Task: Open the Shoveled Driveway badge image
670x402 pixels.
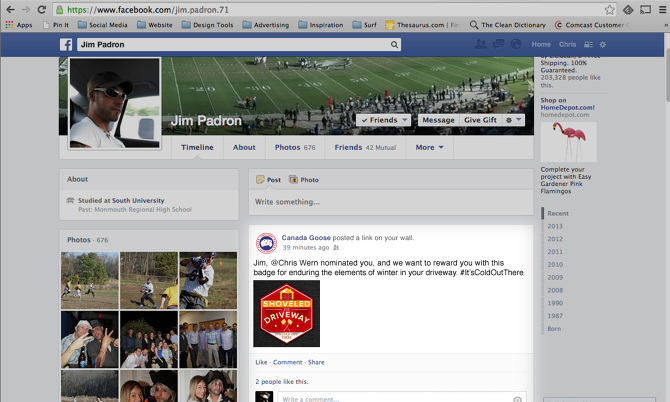Action: 286,314
